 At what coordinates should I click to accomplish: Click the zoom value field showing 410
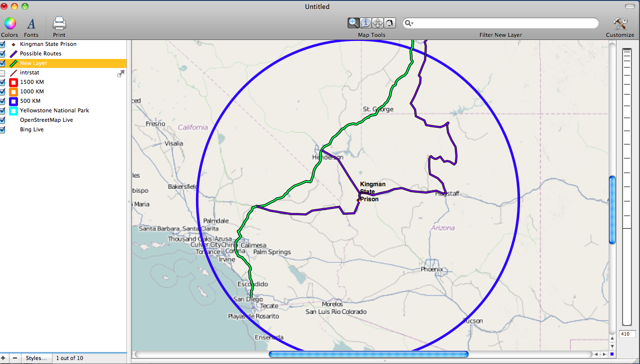click(627, 334)
